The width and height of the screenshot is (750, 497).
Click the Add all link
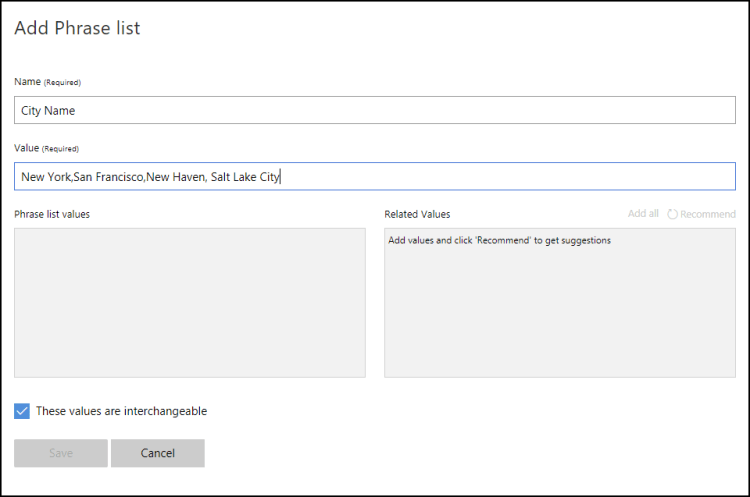point(642,214)
